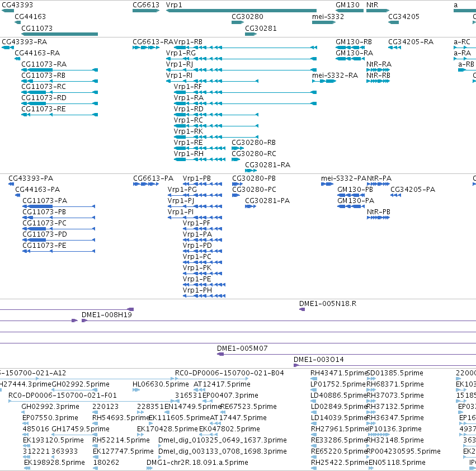Viewport: 476px width, 471px height.
Task: Select protein label 'mei-S332-PA'
Action: tap(344, 178)
